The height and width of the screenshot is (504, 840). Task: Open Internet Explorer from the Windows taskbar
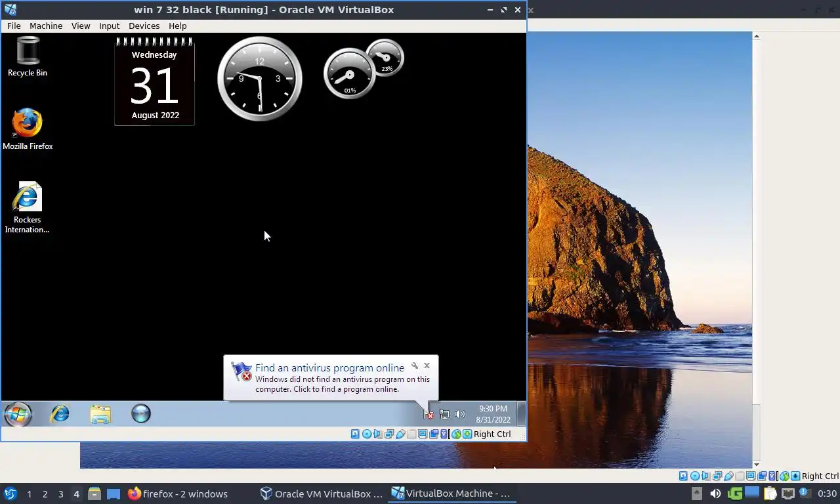click(60, 414)
